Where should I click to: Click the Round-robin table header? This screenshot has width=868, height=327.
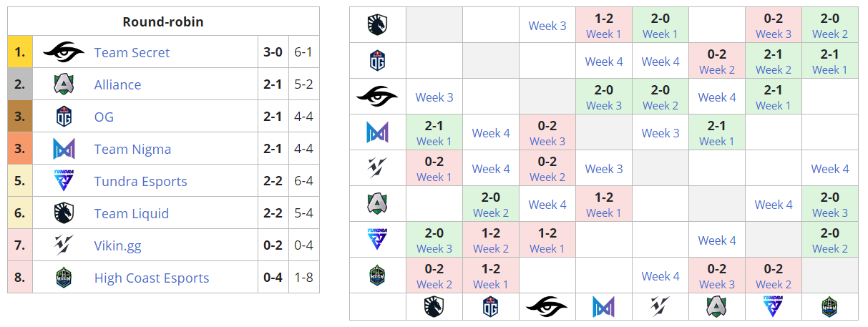click(163, 21)
